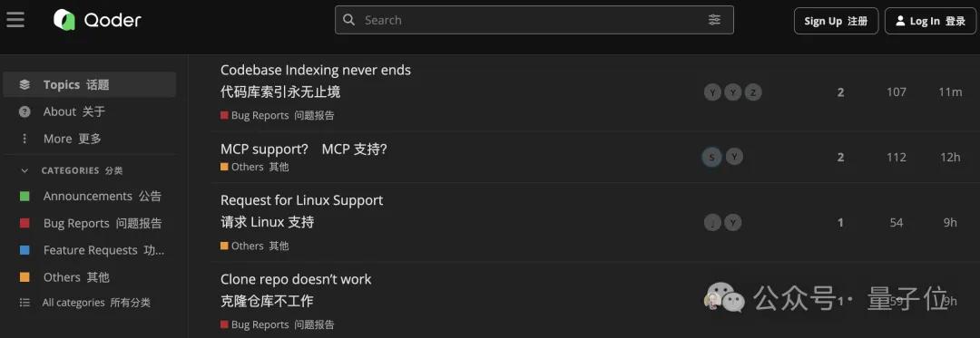The width and height of the screenshot is (980, 338).
Task: Open the About sidebar item
Action: click(89, 111)
